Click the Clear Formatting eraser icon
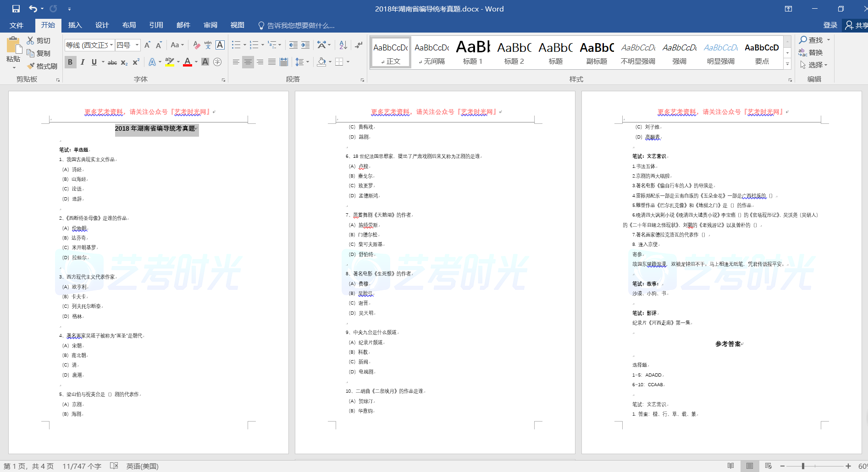The width and height of the screenshot is (868, 472). [196, 45]
